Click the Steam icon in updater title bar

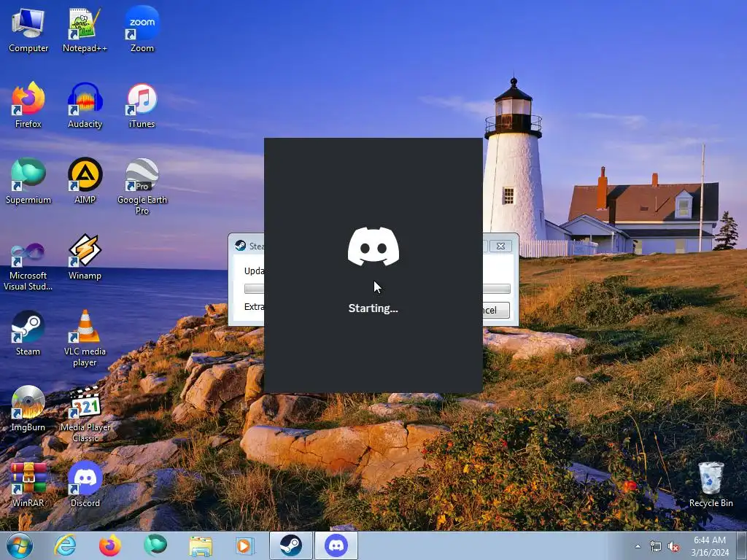tap(240, 246)
